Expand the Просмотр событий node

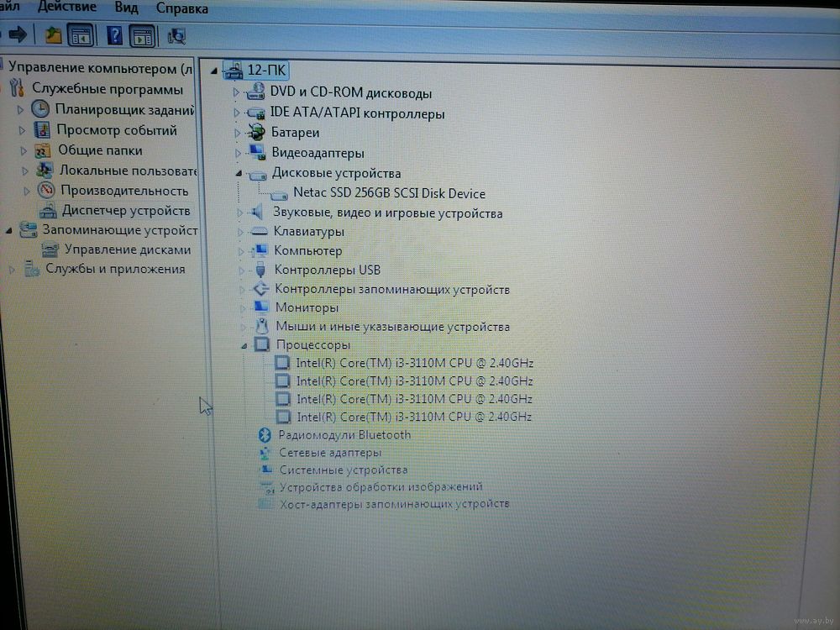(x=22, y=130)
